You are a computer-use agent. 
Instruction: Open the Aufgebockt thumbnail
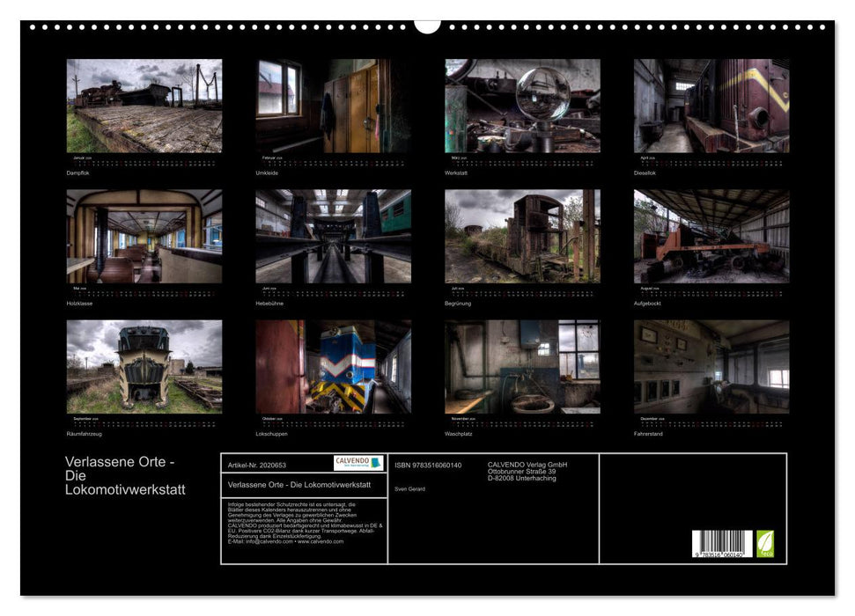pos(711,236)
